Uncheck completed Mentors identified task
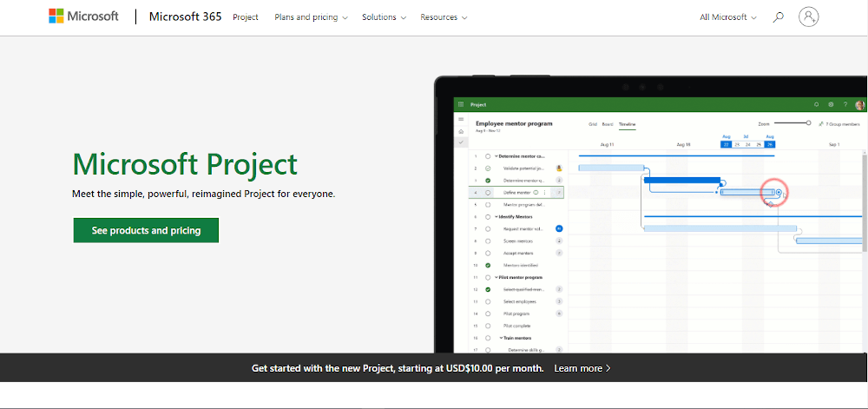 point(488,265)
